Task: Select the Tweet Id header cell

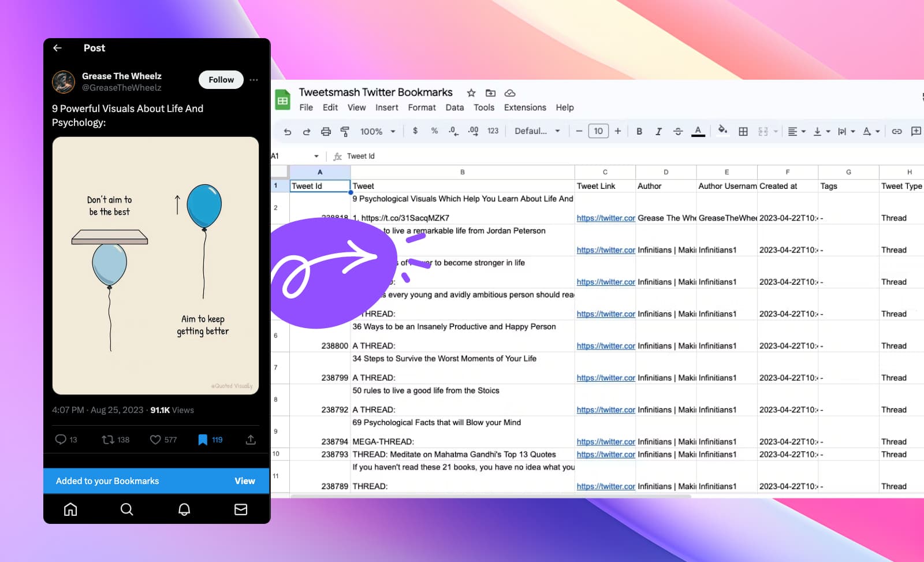Action: click(x=320, y=186)
